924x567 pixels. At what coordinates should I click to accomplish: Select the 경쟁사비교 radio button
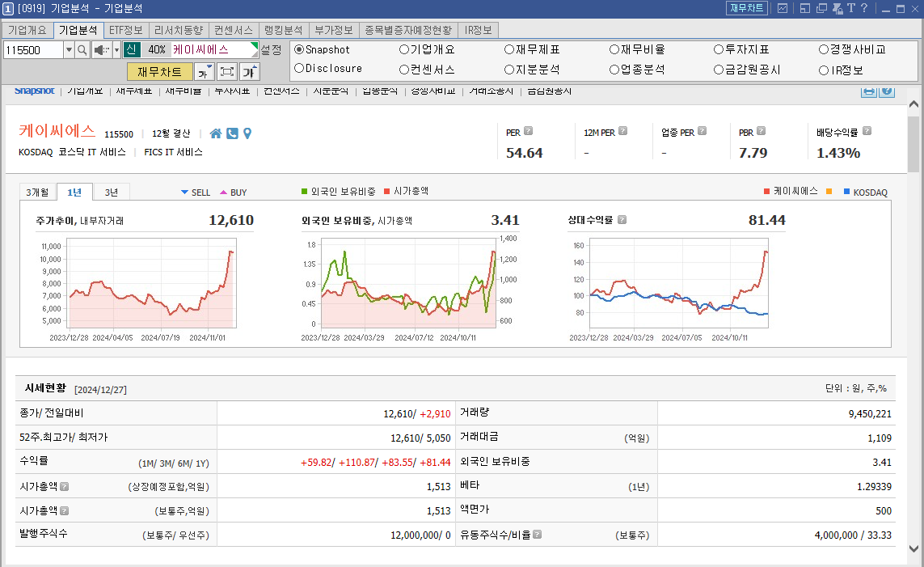pyautogui.click(x=822, y=49)
